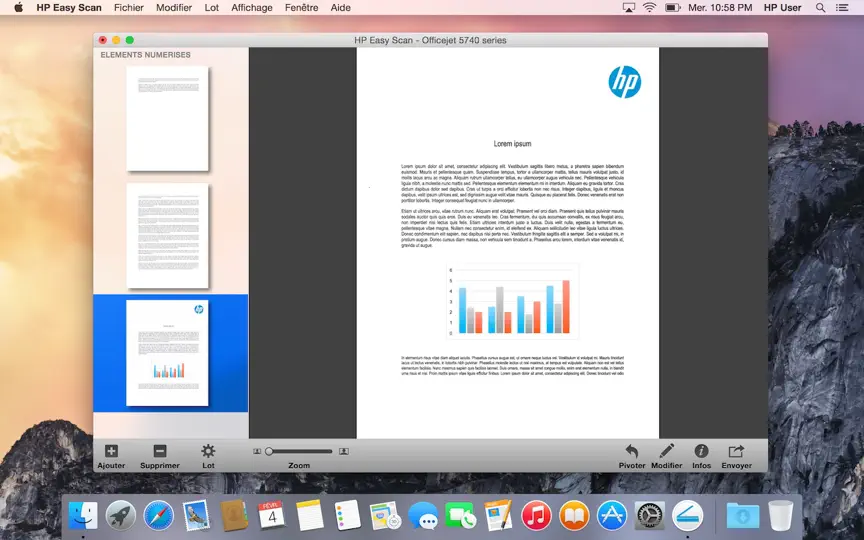Open the Fichier menu
This screenshot has height=540, width=864.
coord(128,8)
